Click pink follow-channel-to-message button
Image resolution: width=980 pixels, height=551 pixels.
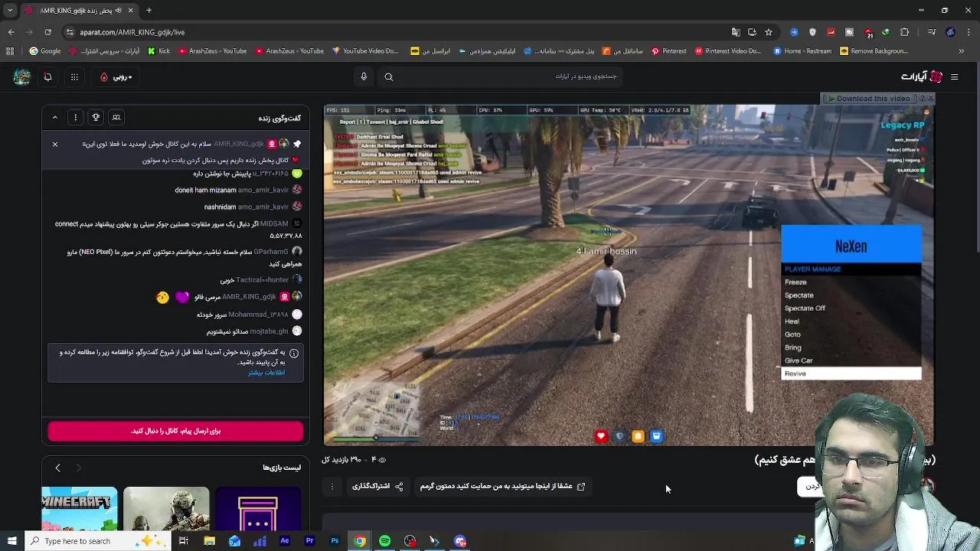point(175,431)
